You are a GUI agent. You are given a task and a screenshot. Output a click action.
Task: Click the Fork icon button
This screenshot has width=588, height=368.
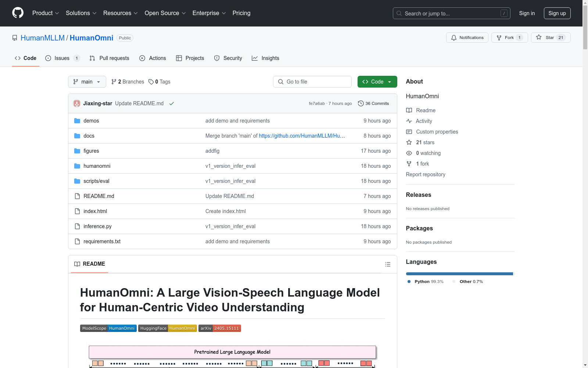pyautogui.click(x=499, y=38)
